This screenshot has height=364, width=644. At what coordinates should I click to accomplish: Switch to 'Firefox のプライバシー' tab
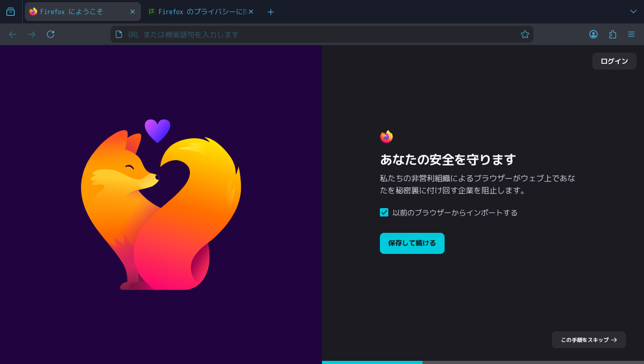[200, 12]
